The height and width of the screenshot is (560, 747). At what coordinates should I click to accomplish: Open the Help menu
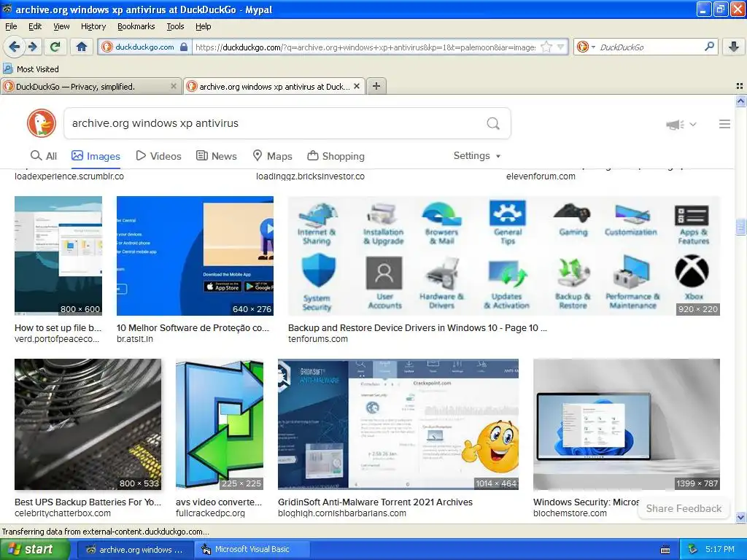204,26
